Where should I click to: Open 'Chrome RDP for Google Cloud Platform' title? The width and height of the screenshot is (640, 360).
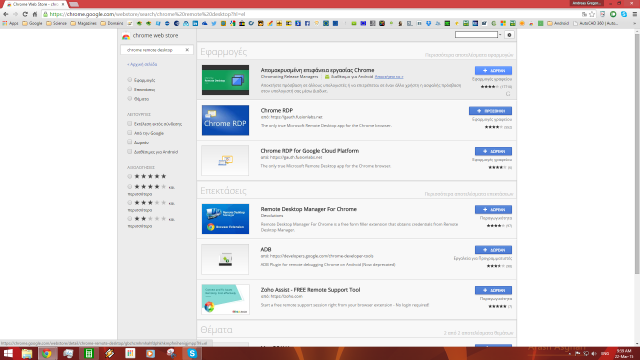pos(310,151)
